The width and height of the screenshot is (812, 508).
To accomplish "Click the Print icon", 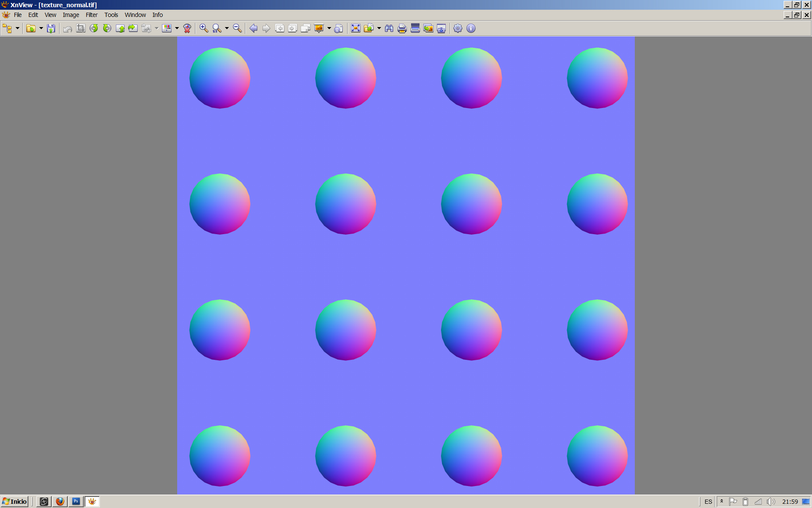I will pos(402,28).
